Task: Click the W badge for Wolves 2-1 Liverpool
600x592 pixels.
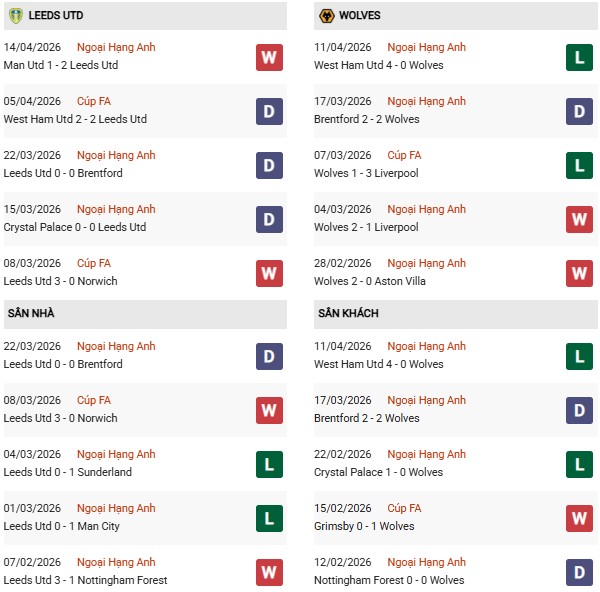Action: (579, 219)
